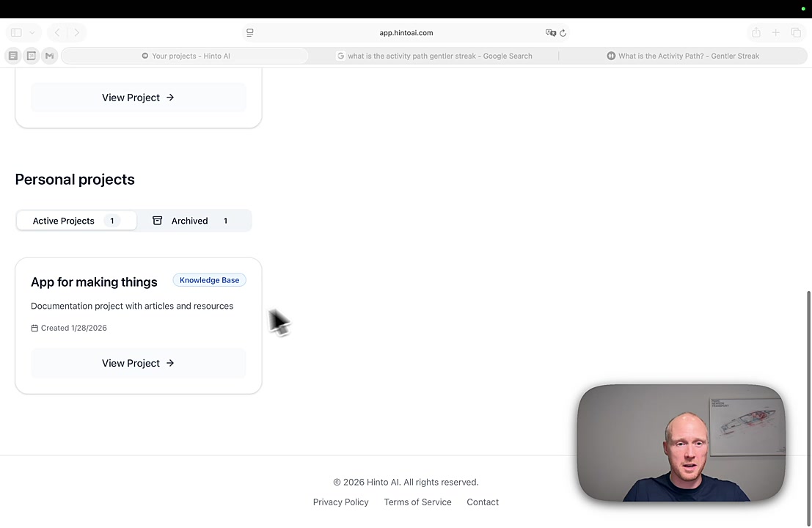This screenshot has width=812, height=528.
Task: Open the Privacy Policy link
Action: (x=340, y=502)
